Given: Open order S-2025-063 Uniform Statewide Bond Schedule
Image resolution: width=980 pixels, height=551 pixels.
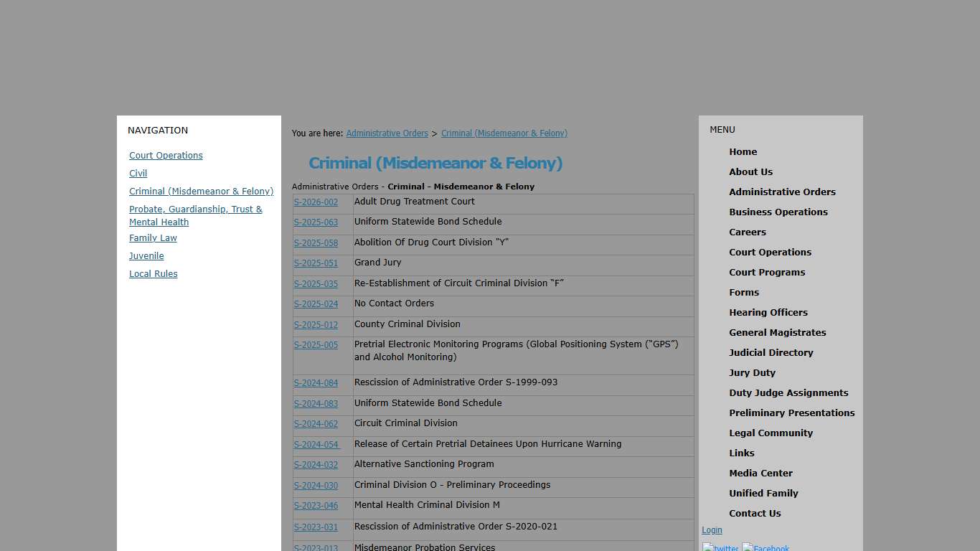Looking at the screenshot, I should (x=316, y=222).
